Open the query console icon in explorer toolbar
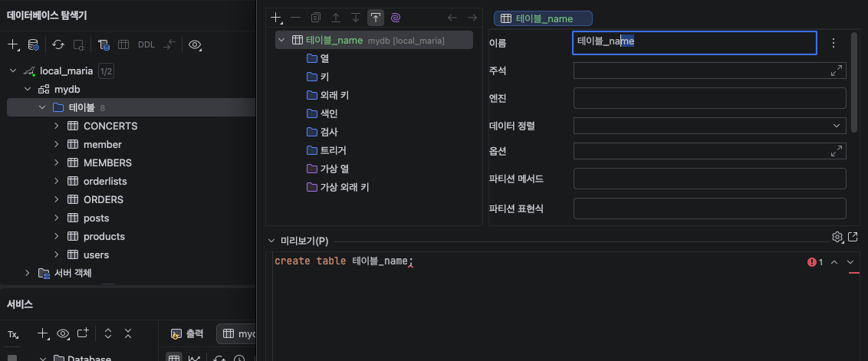This screenshot has height=361, width=868. point(104,45)
